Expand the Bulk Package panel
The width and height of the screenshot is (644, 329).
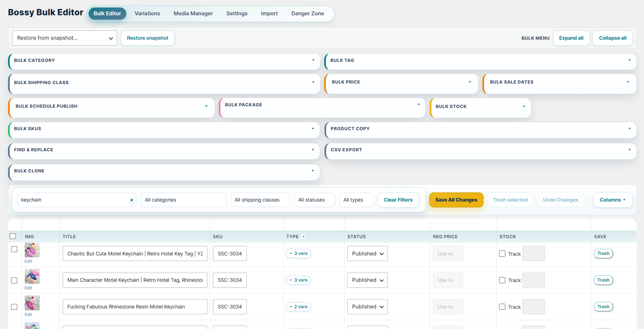pyautogui.click(x=322, y=107)
